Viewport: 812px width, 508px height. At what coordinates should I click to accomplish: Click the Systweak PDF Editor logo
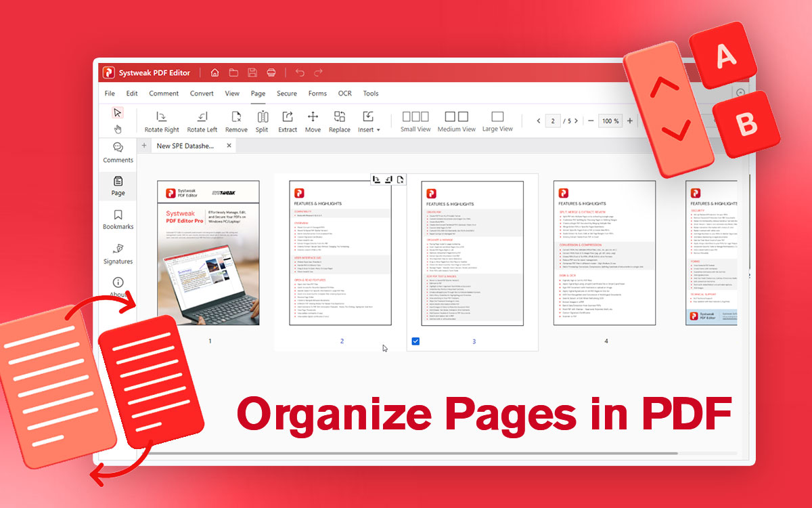coord(108,72)
